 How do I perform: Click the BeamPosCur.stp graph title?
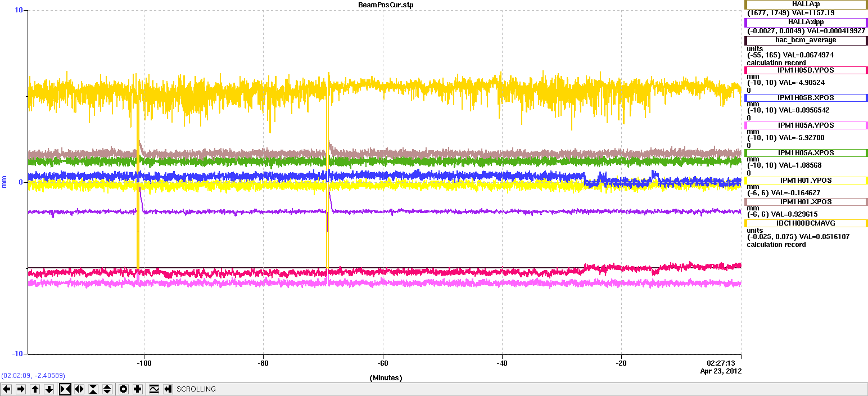[x=385, y=4]
